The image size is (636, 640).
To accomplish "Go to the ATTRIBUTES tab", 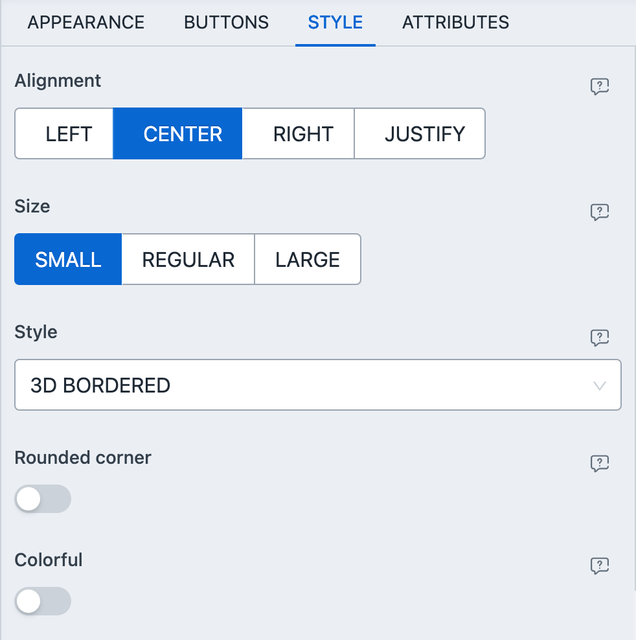I will [x=455, y=22].
